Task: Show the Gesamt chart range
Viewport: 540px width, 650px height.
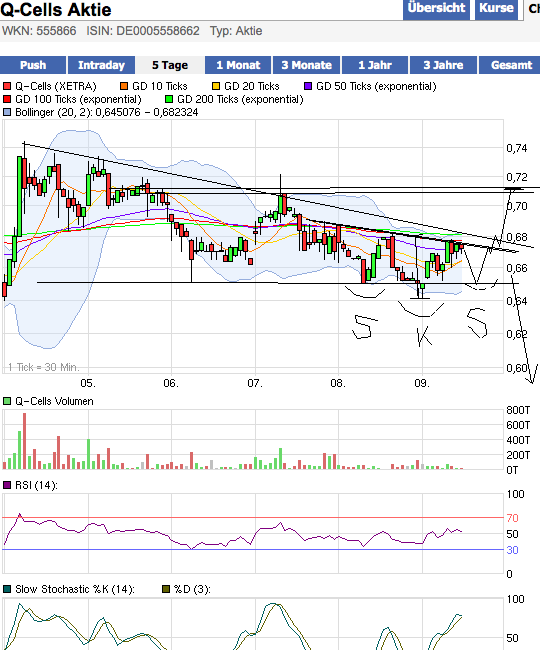Action: click(511, 65)
